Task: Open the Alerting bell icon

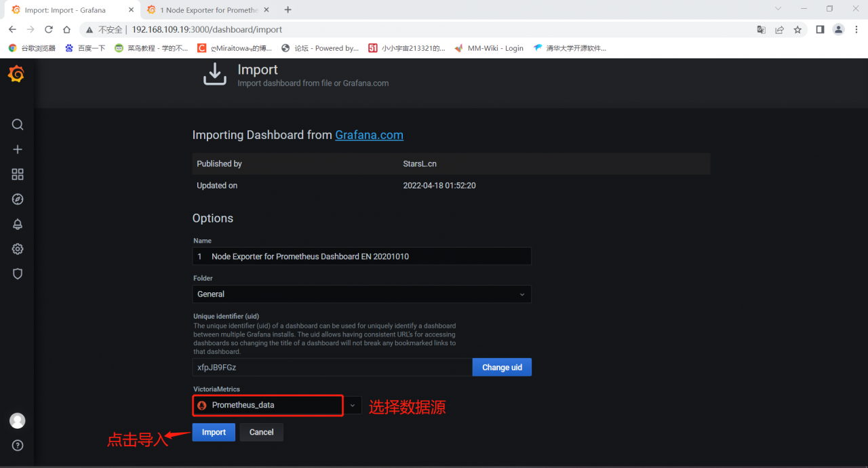Action: tap(18, 224)
